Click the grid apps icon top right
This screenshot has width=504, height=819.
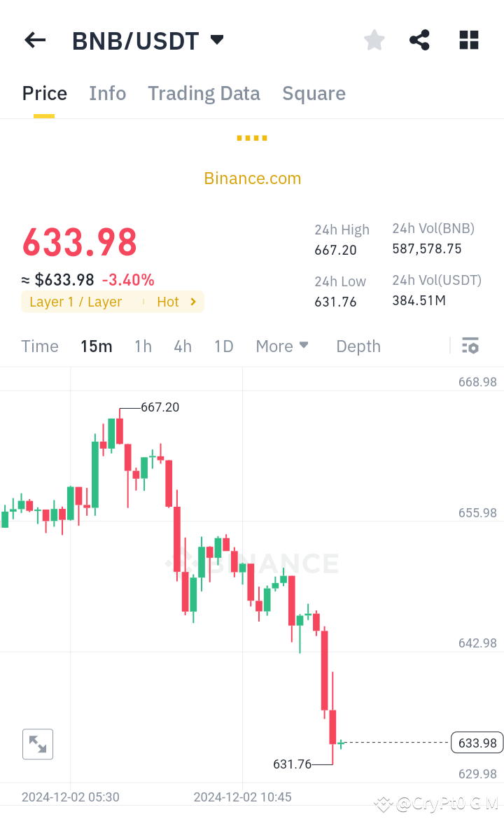tap(468, 40)
